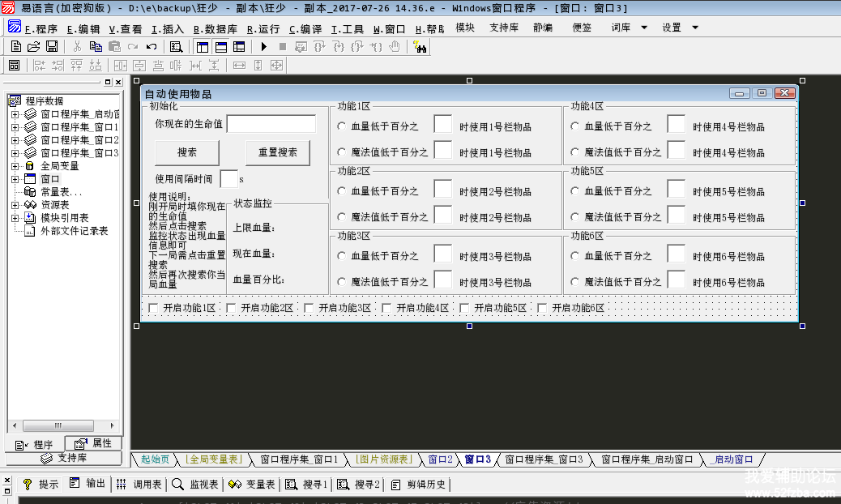Viewport: 841px width, 504px height.
Task: Expand the 全局变量 tree node
Action: 15,166
